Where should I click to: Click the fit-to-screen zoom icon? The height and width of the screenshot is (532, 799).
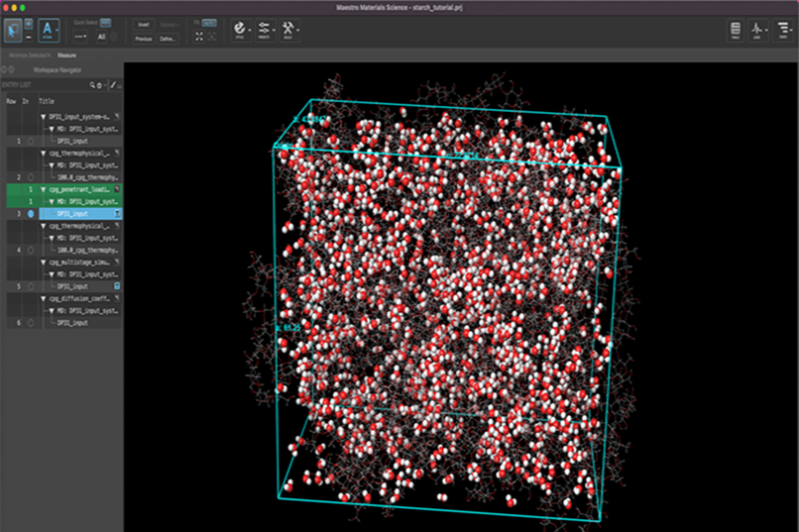click(200, 37)
